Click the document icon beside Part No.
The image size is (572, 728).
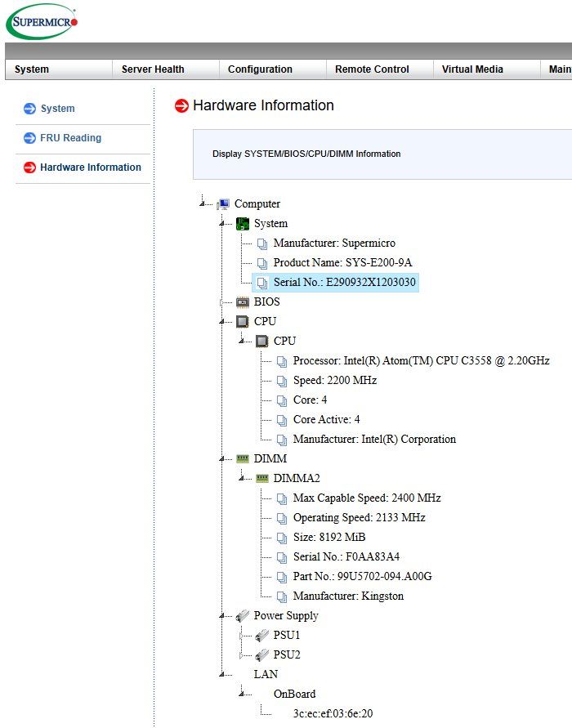[x=282, y=577]
